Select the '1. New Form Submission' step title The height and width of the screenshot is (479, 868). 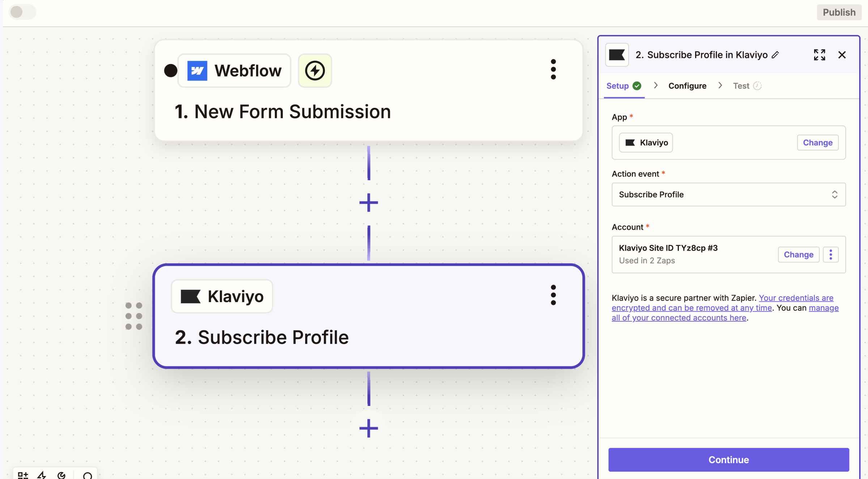coord(282,111)
